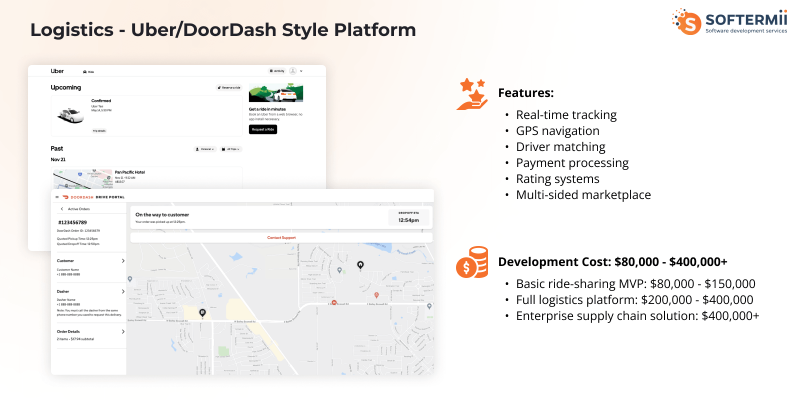
Task: Click order number #123456789
Action: pyautogui.click(x=72, y=222)
